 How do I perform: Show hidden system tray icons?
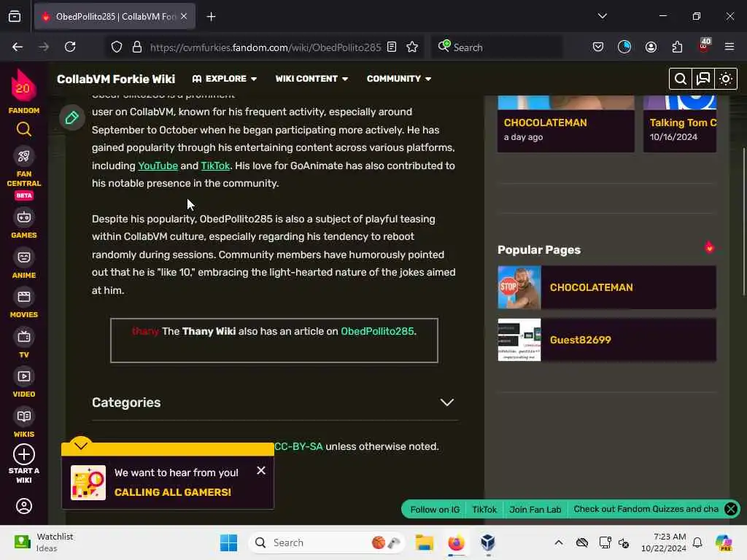click(558, 542)
